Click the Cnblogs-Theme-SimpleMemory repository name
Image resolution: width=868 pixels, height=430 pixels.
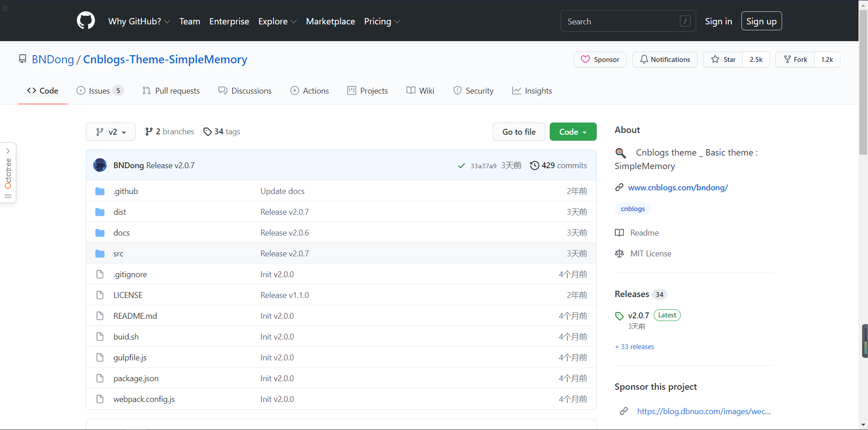tap(165, 59)
